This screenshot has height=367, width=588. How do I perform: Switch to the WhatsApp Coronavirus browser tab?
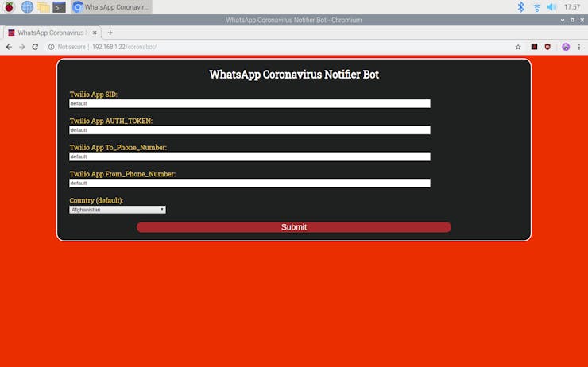[x=51, y=33]
